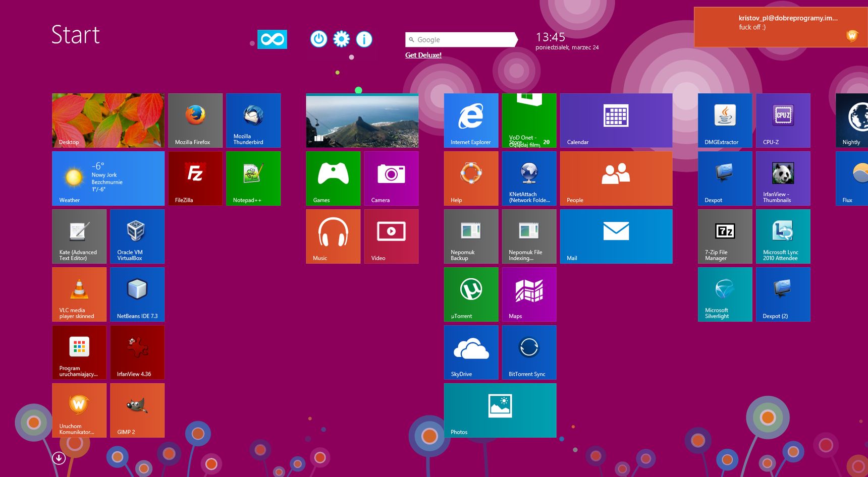
Task: Launch BitTorrent Sync tile
Action: (x=529, y=352)
